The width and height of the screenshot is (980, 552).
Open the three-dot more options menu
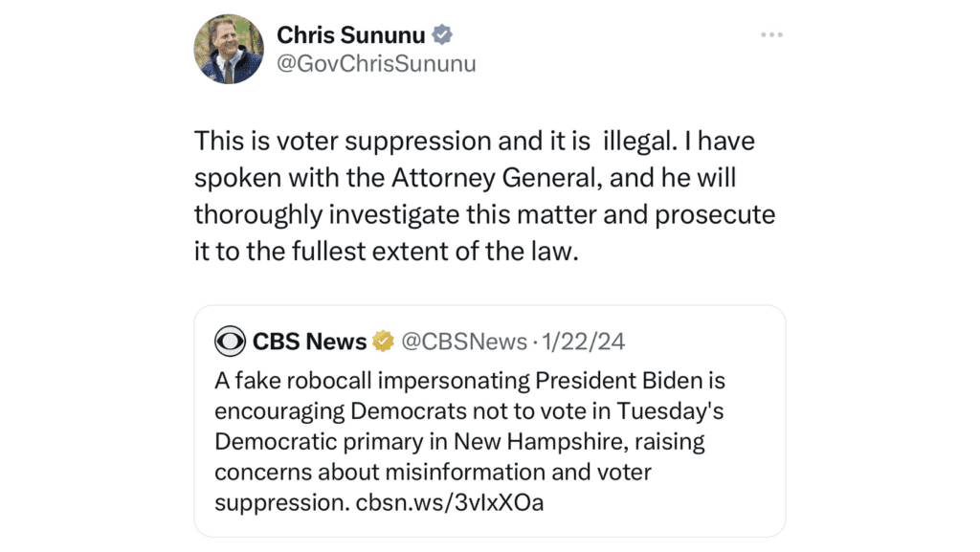(x=771, y=35)
